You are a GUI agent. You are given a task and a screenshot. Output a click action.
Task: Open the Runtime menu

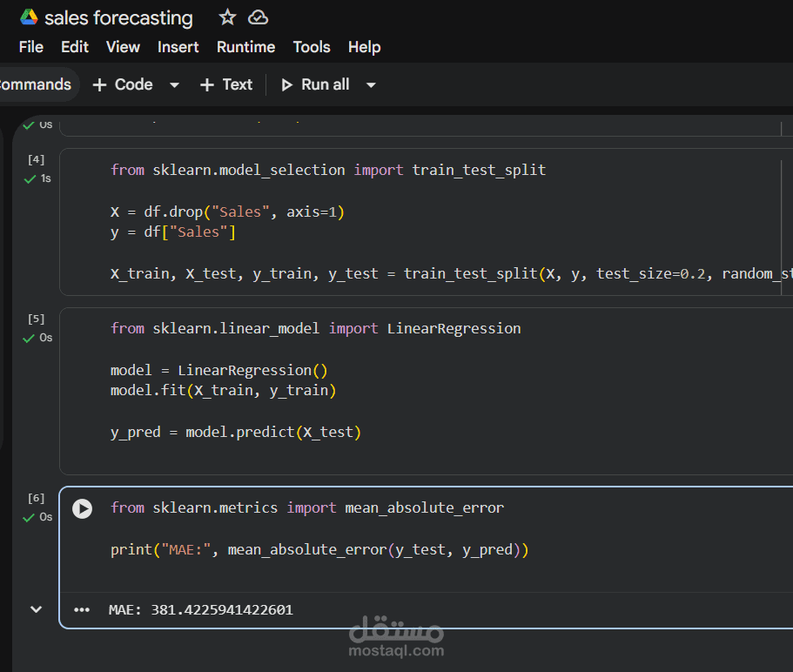tap(245, 47)
